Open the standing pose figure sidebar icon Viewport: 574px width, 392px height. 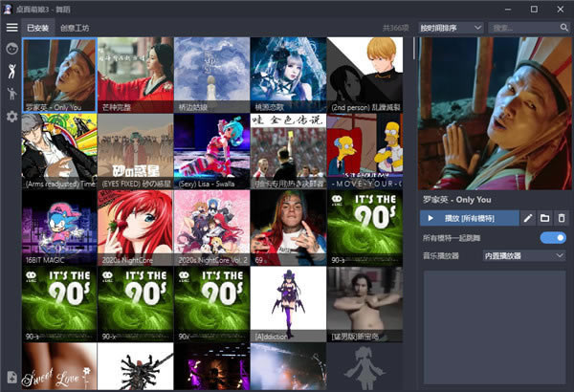coord(11,94)
